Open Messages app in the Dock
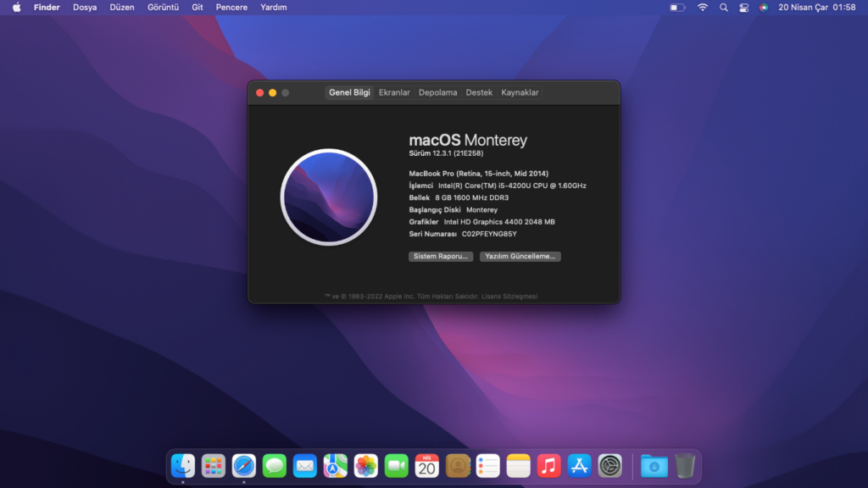Screen dimensions: 868x488 [x=274, y=466]
